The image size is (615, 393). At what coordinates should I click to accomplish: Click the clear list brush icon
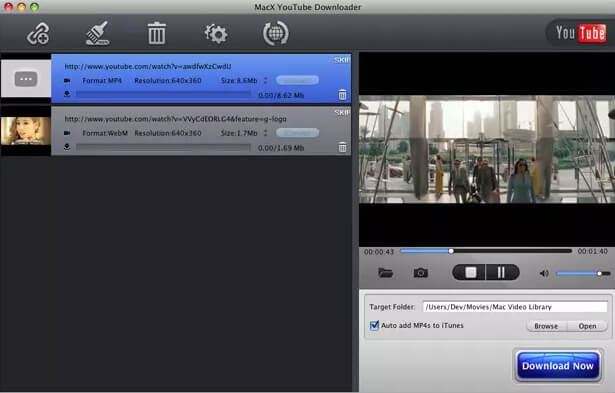98,33
